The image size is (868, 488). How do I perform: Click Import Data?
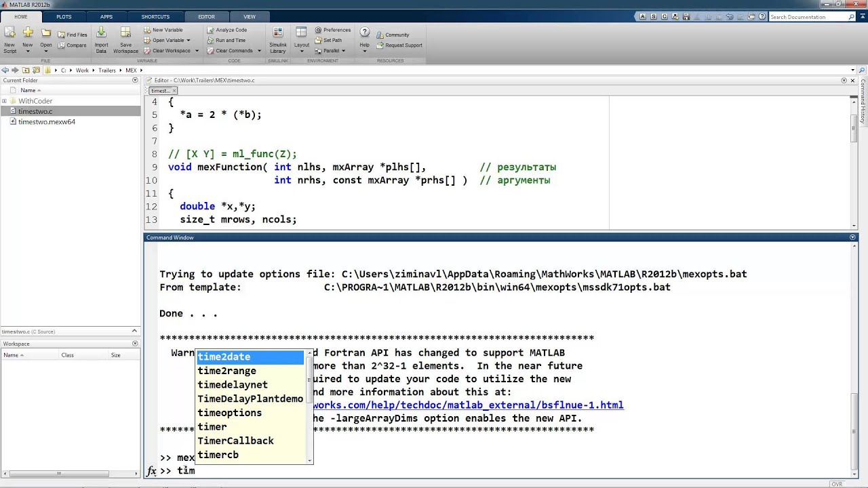coord(101,40)
